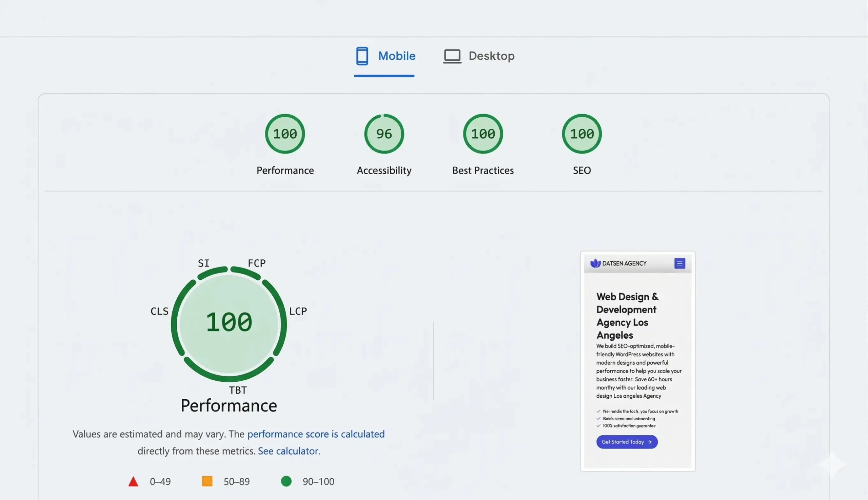Click the hamburger menu icon in screenshot
Screen dimensions: 868x500
click(x=680, y=263)
